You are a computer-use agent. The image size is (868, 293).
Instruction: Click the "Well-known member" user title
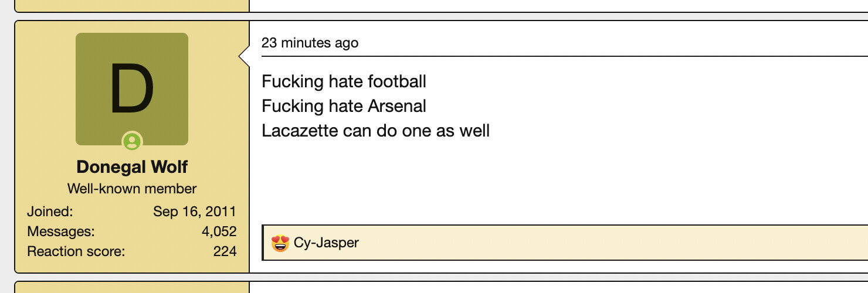[x=132, y=189]
